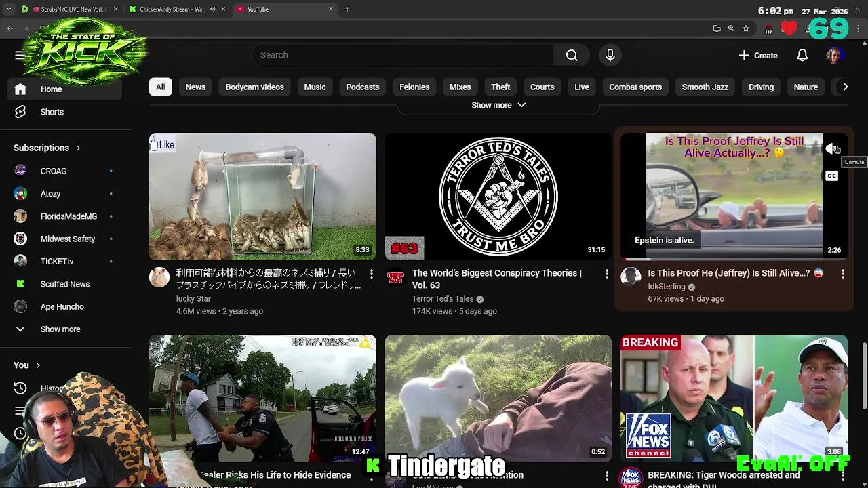
Task: Select the Felonies category chip
Action: coord(414,87)
